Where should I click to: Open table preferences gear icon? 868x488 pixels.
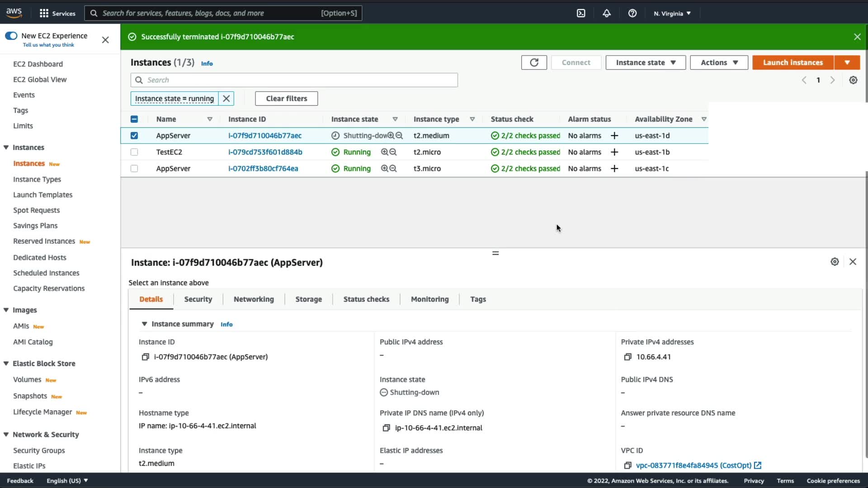[853, 80]
